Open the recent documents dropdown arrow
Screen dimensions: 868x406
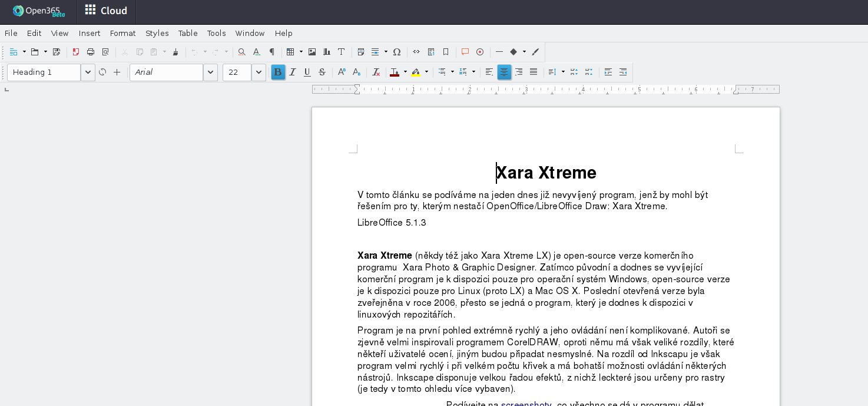(x=45, y=52)
